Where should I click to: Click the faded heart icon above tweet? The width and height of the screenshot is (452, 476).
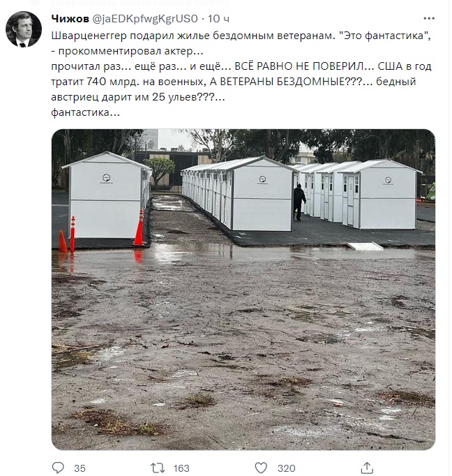(36, 3)
